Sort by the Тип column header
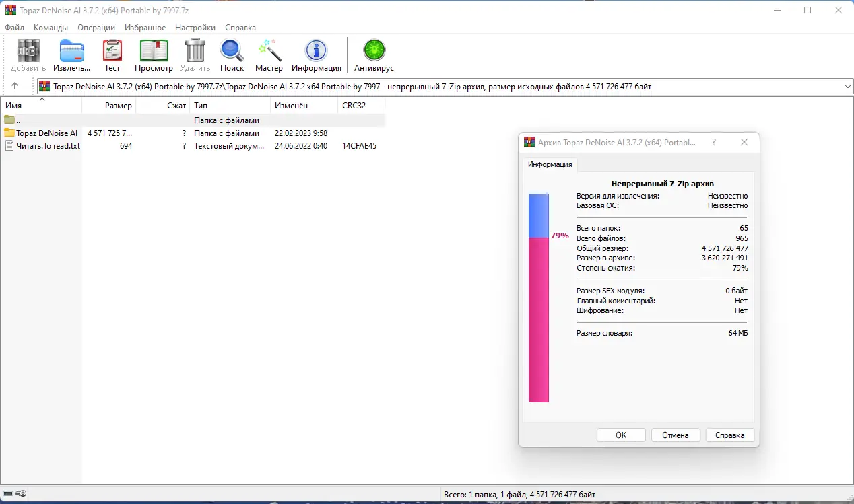The width and height of the screenshot is (854, 504). (x=230, y=106)
